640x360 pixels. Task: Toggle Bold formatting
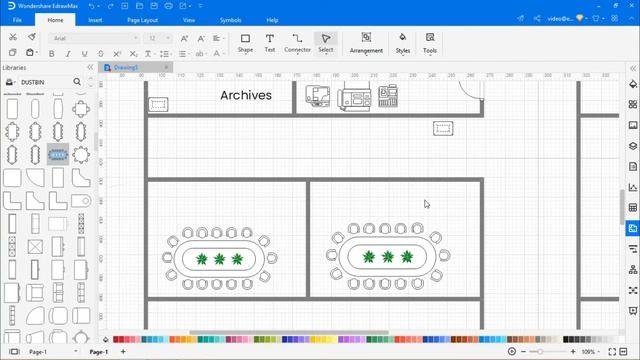tap(51, 54)
